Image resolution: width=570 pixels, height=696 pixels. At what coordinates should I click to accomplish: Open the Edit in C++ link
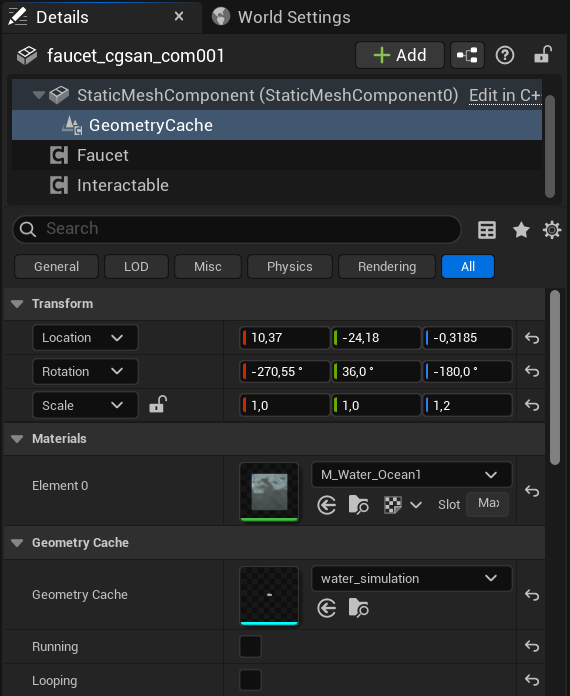tap(505, 95)
